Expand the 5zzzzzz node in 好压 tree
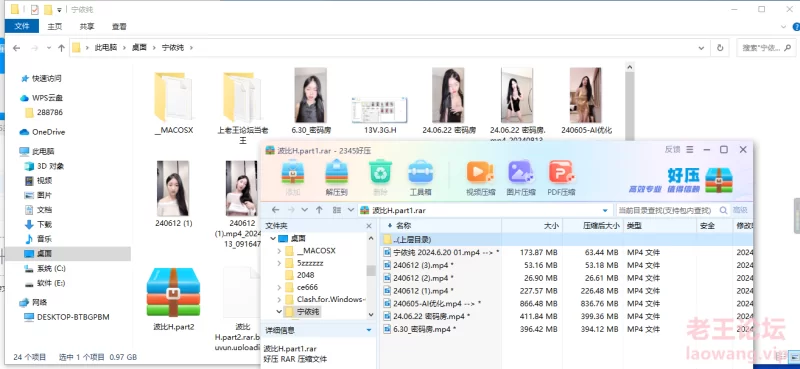 coord(279,263)
